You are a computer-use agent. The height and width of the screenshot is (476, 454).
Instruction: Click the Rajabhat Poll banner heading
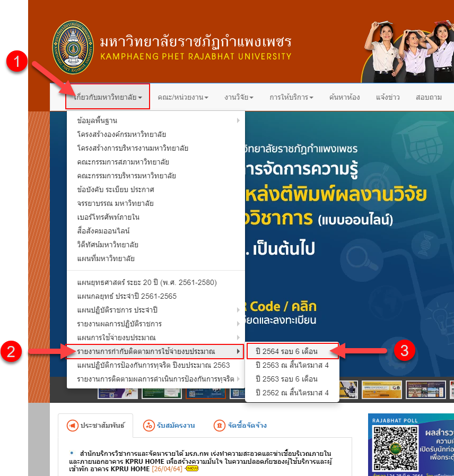[x=395, y=420]
